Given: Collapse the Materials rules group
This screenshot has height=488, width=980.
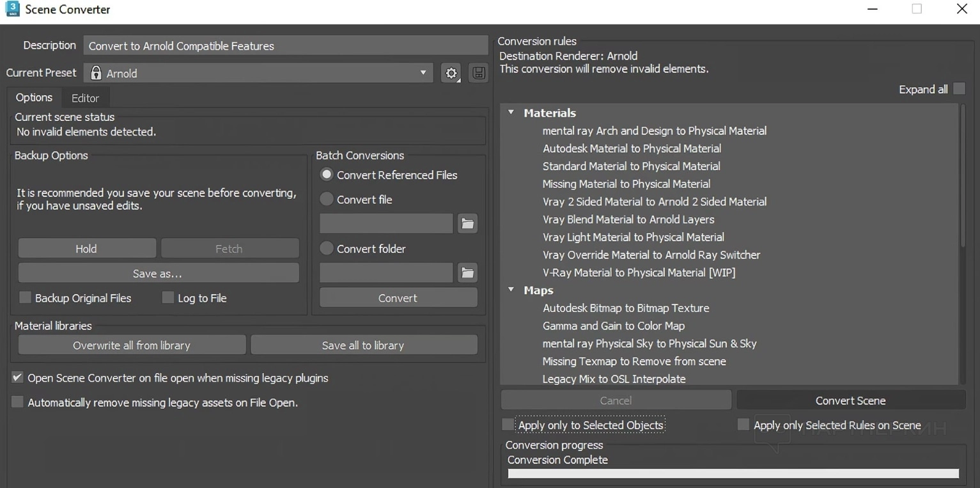Looking at the screenshot, I should click(511, 113).
